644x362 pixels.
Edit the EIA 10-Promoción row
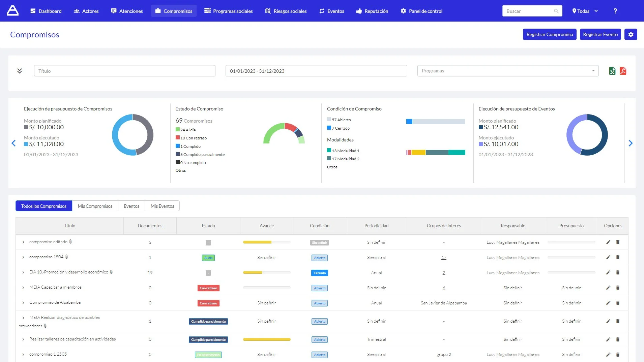click(608, 272)
